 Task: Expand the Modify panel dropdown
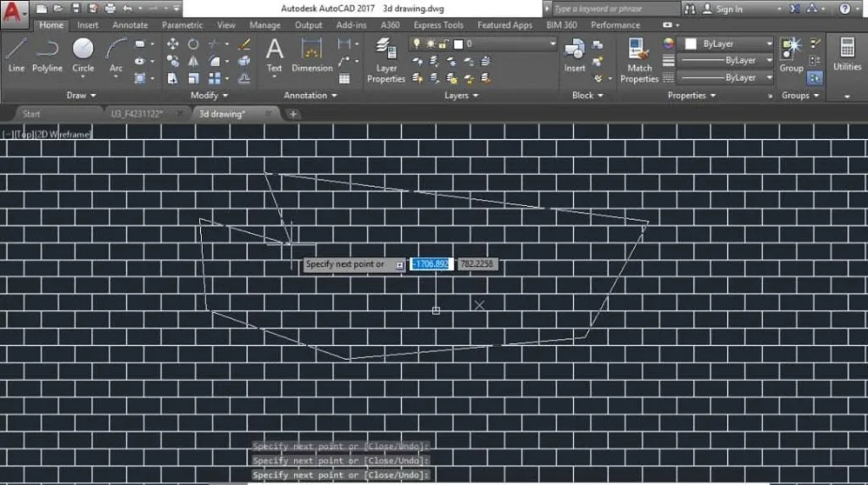[209, 95]
